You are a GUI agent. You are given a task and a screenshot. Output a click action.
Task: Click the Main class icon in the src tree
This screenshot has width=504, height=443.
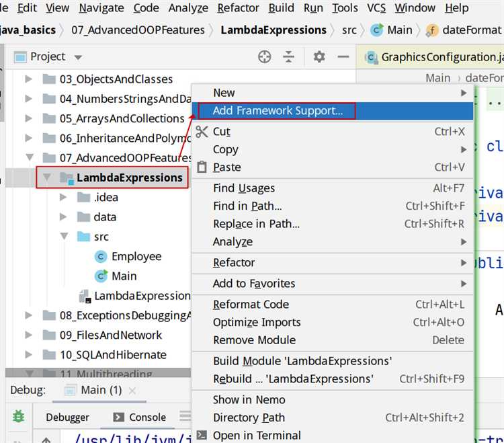coord(101,276)
